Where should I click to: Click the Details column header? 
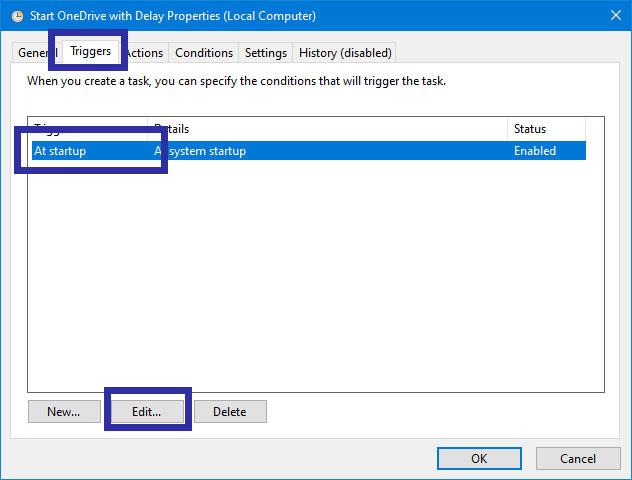click(327, 129)
